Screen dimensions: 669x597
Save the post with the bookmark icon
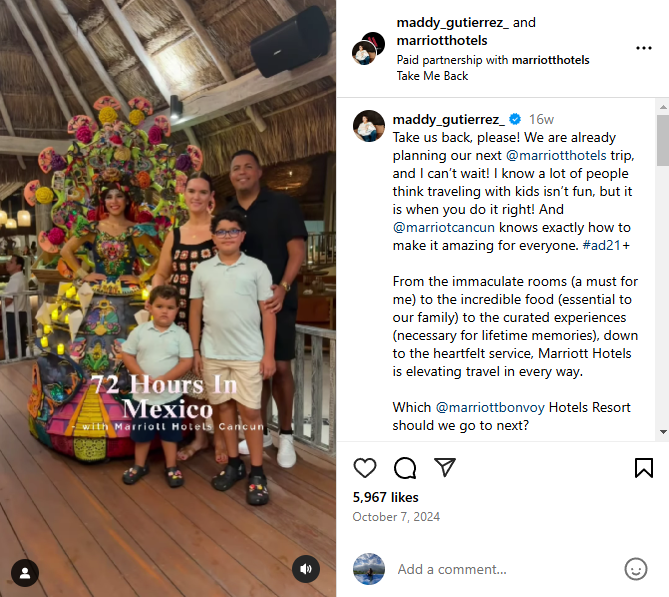coord(643,468)
